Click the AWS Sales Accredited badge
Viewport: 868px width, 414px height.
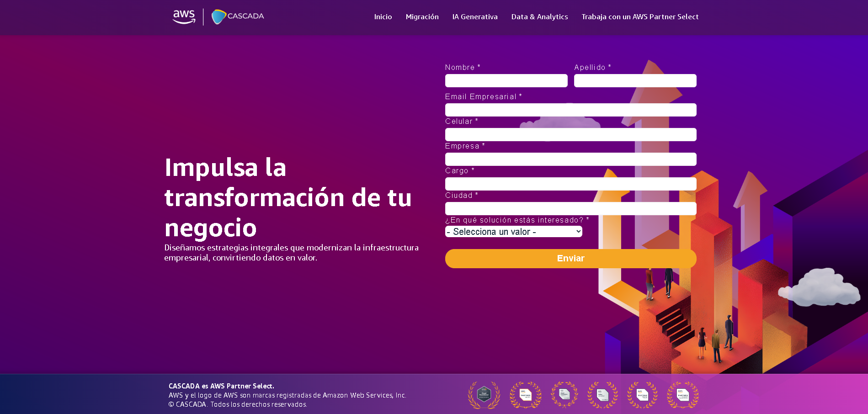point(602,395)
